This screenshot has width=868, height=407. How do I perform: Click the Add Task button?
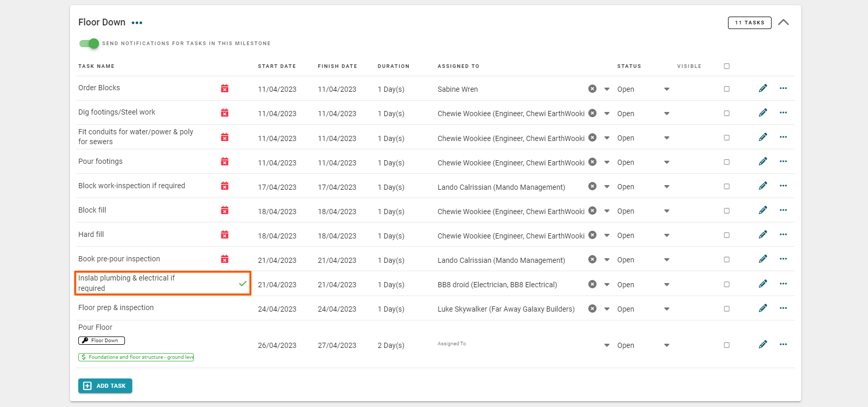[105, 386]
